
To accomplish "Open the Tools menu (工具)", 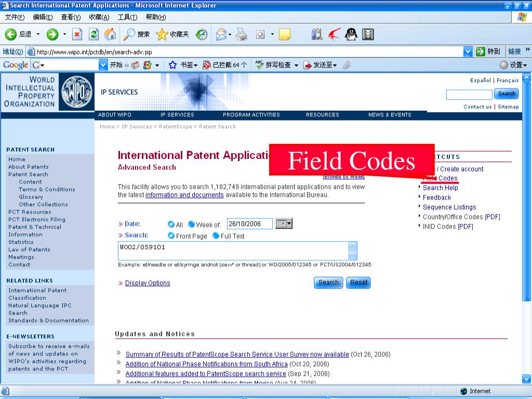I will (x=128, y=17).
